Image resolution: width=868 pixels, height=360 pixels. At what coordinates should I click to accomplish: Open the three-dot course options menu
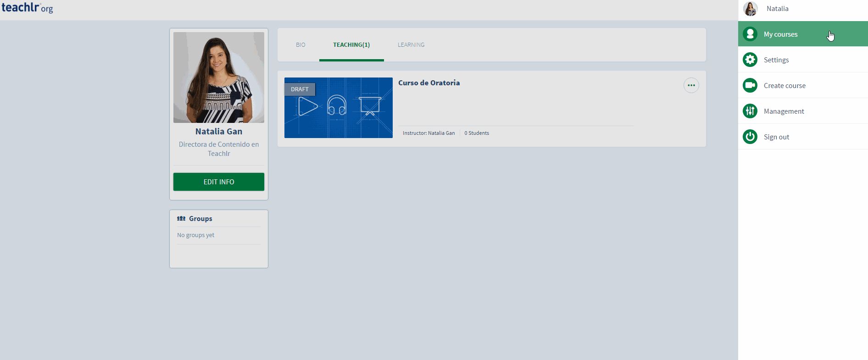691,85
